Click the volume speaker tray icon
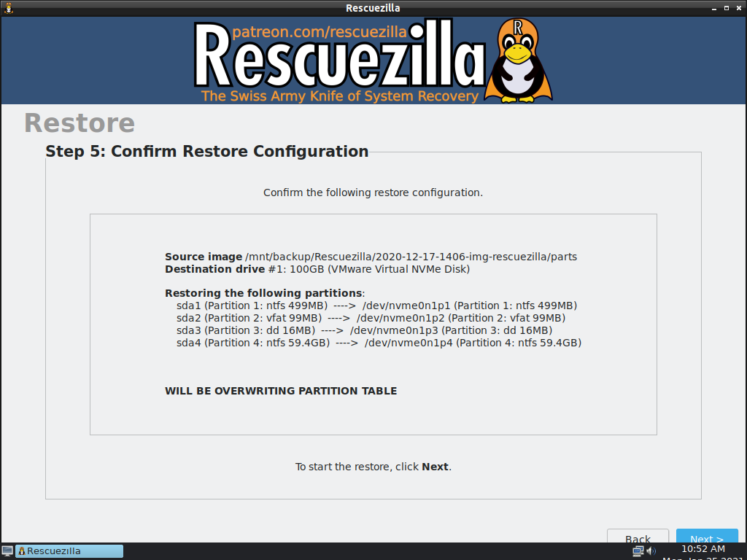The height and width of the screenshot is (560, 747). point(651,551)
